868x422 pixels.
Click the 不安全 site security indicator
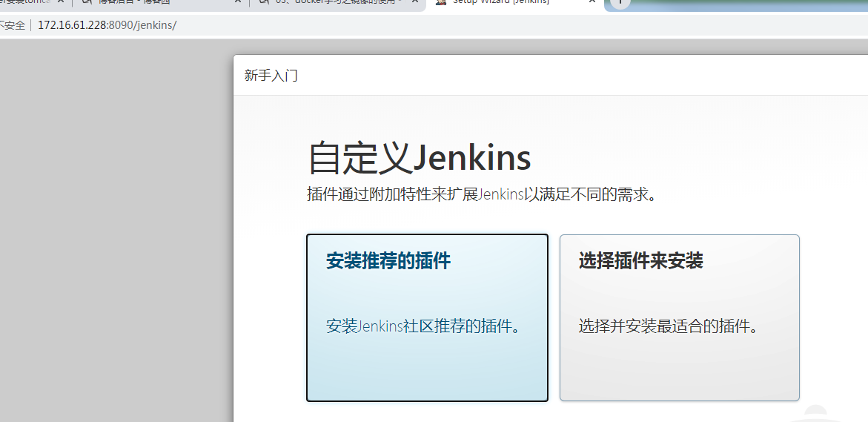tap(12, 25)
